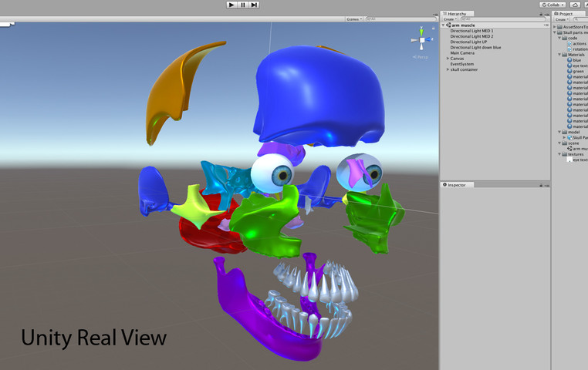Open the Gizmos dropdown in Scene view
The height and width of the screenshot is (370, 588).
coord(353,18)
